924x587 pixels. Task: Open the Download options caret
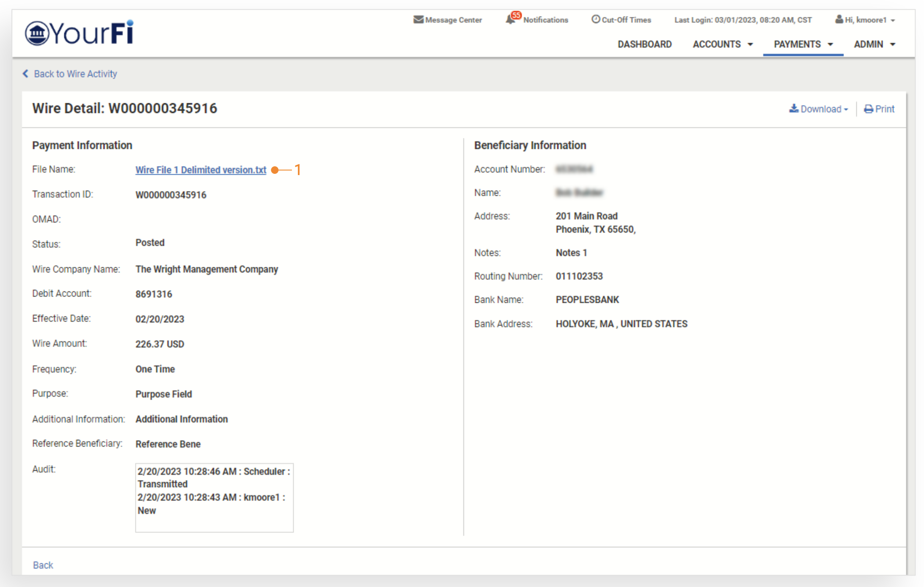(846, 110)
